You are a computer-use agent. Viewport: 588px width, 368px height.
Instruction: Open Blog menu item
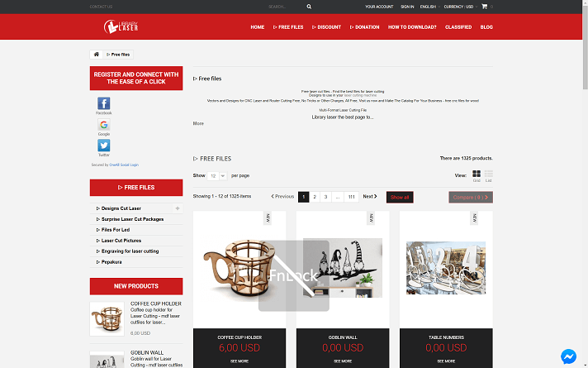[486, 27]
